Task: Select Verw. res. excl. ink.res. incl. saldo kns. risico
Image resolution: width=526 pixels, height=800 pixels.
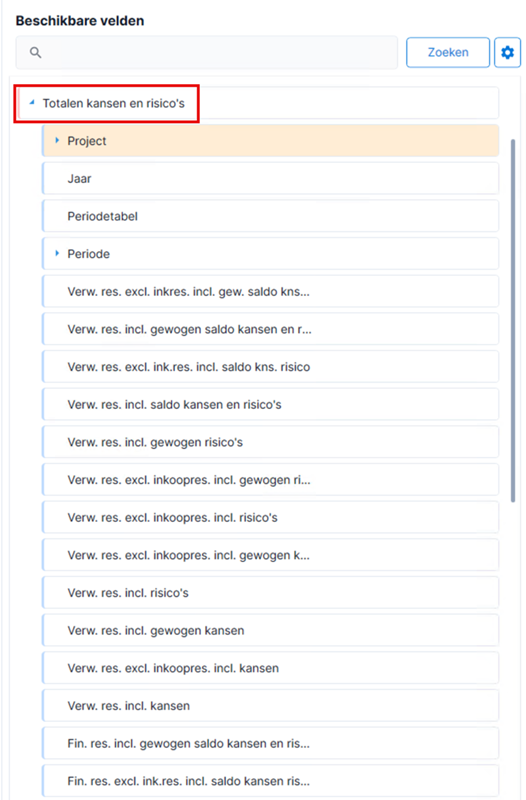Action: click(270, 367)
